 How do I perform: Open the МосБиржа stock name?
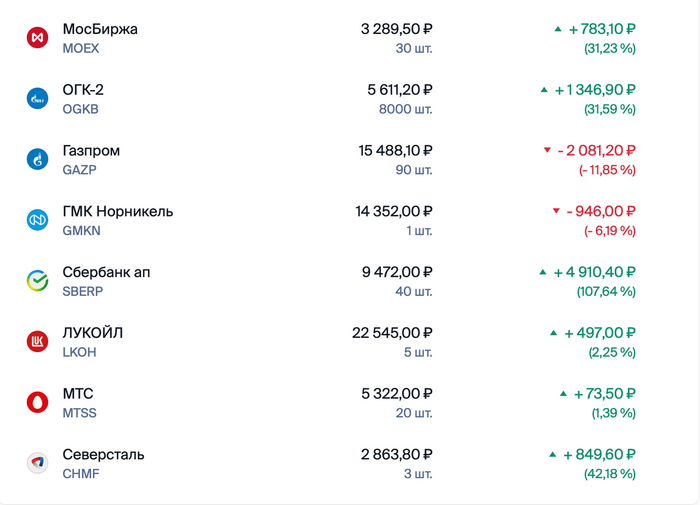[100, 29]
